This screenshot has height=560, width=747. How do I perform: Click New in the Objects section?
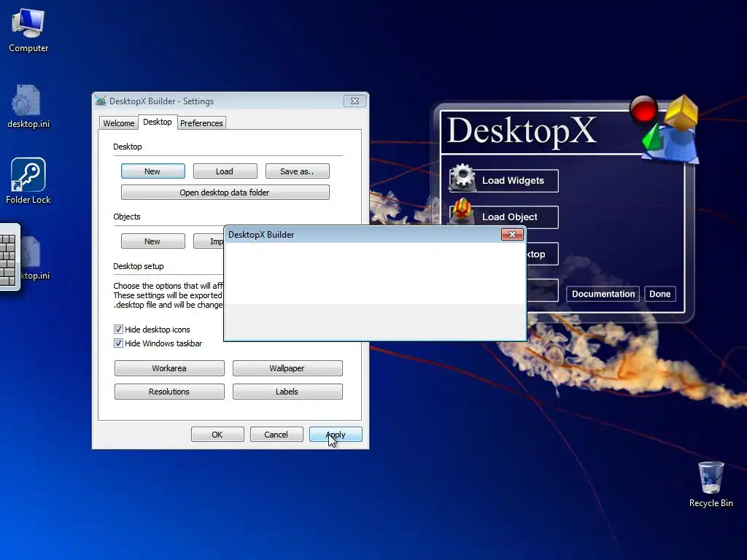(153, 241)
